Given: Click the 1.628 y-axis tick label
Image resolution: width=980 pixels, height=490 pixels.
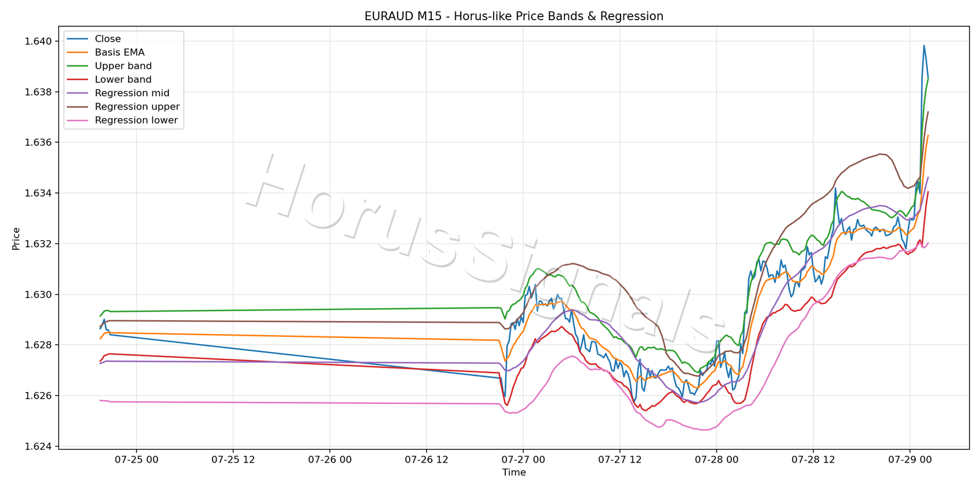Looking at the screenshot, I should (38, 345).
